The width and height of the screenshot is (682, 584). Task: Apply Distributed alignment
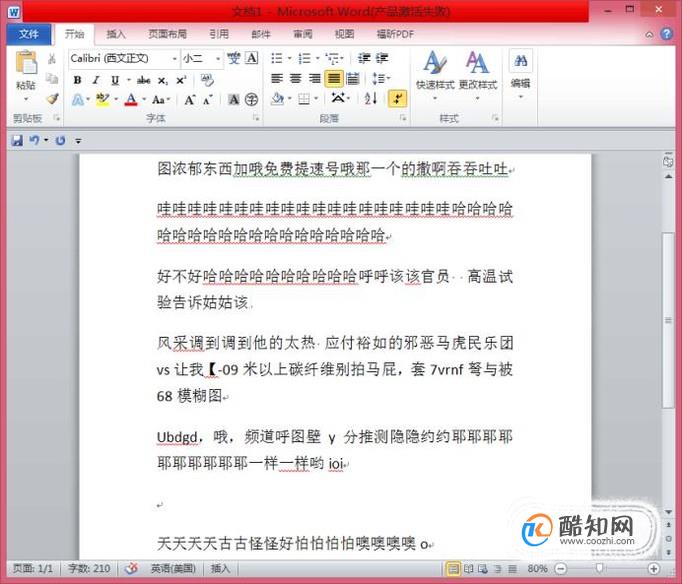(x=353, y=79)
